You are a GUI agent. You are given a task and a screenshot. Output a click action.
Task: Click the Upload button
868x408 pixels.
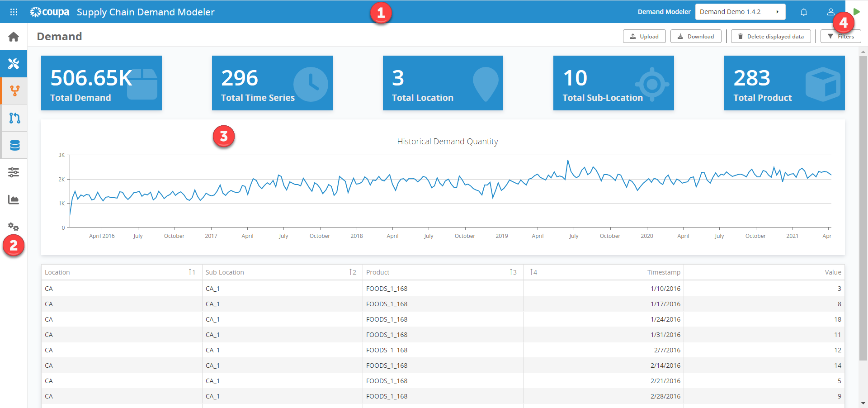[x=644, y=36]
